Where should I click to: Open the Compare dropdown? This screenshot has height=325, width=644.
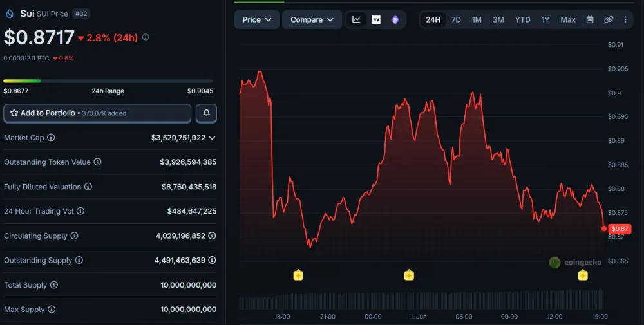pos(312,20)
